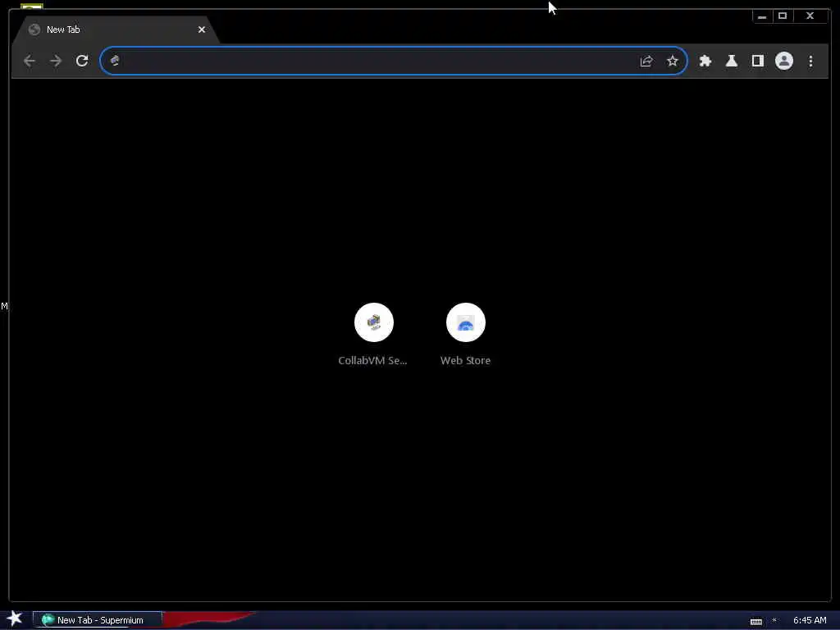Click the site info icon in address bar

pyautogui.click(x=115, y=61)
